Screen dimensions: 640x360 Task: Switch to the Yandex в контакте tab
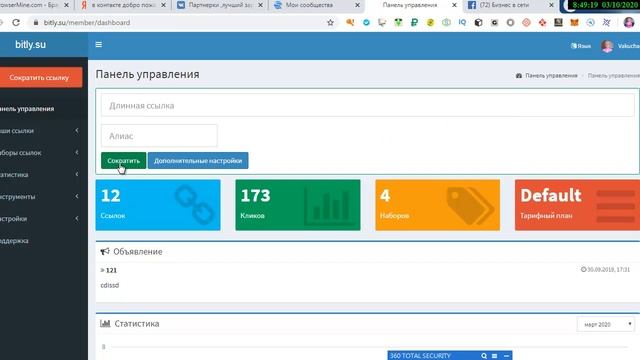pyautogui.click(x=123, y=5)
